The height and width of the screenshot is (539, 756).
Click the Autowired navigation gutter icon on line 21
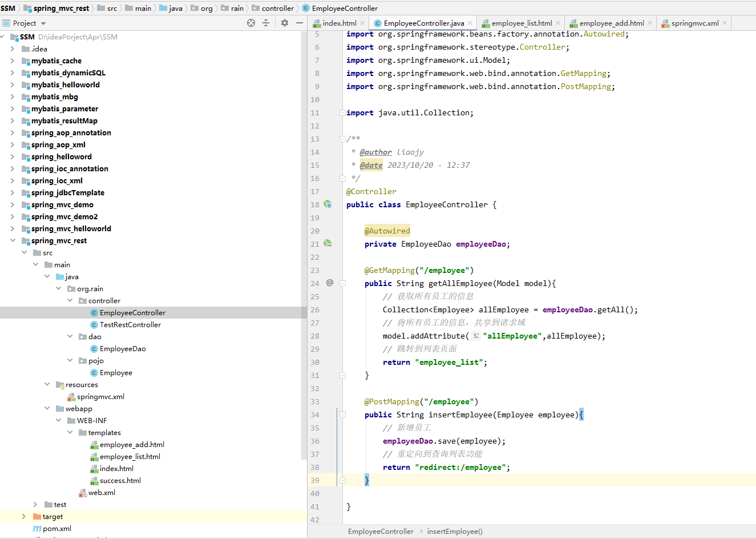coord(328,243)
